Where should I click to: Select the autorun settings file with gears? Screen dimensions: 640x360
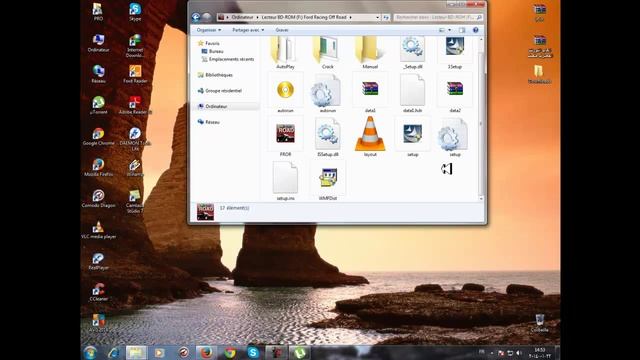(327, 93)
